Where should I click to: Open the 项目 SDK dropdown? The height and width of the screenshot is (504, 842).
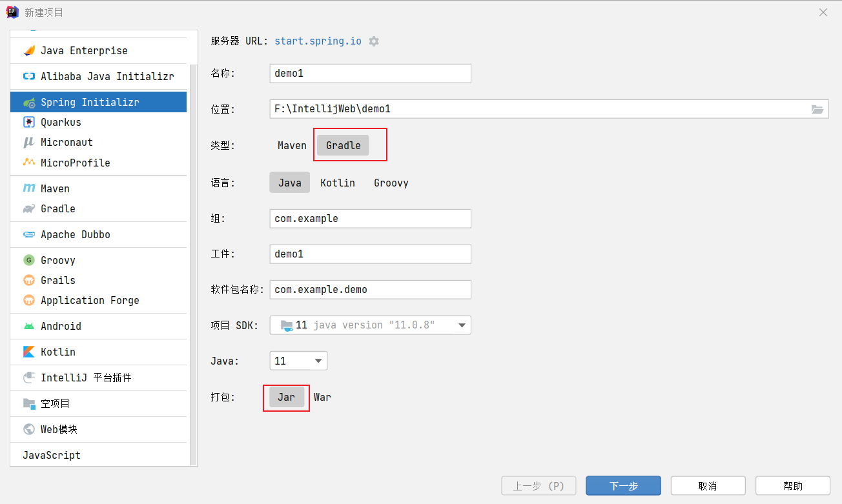pos(370,325)
